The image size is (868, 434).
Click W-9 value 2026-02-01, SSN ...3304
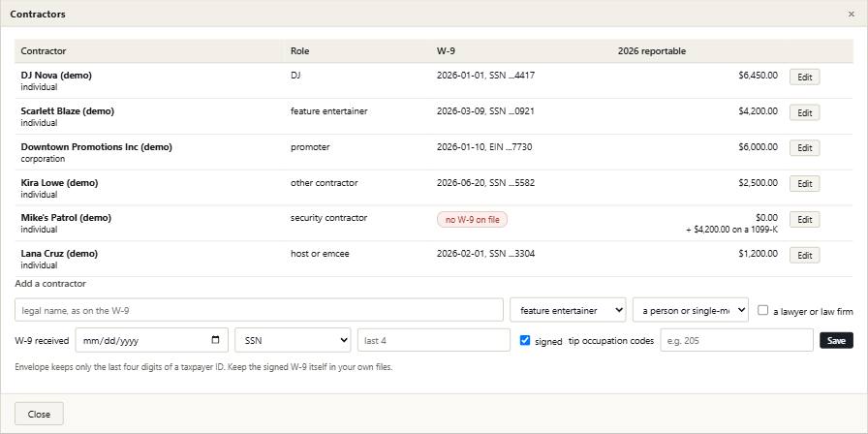coord(485,254)
